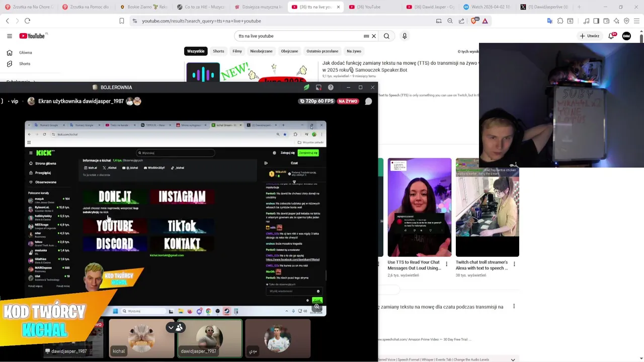The height and width of the screenshot is (362, 644).
Task: Open YouTube notifications bell
Action: [611, 36]
